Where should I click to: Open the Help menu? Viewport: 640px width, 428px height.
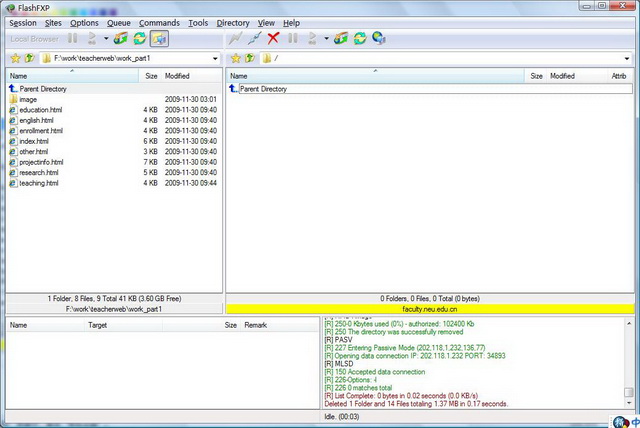click(x=291, y=23)
